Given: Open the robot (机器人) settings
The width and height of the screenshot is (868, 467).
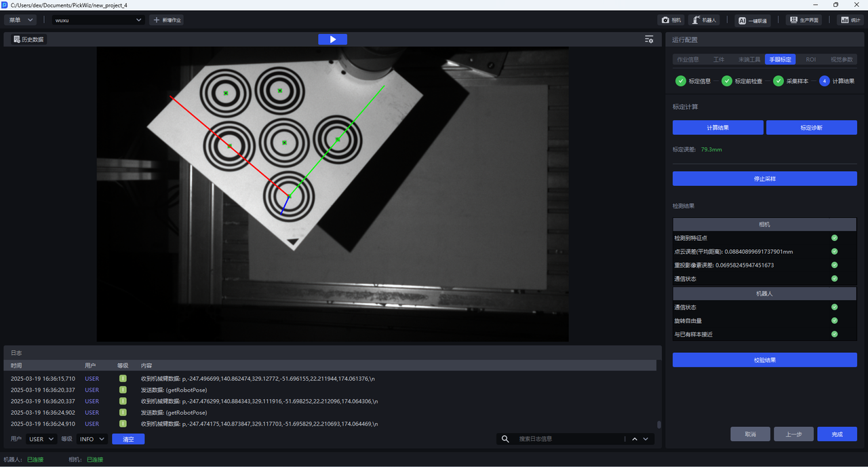Looking at the screenshot, I should tap(704, 20).
